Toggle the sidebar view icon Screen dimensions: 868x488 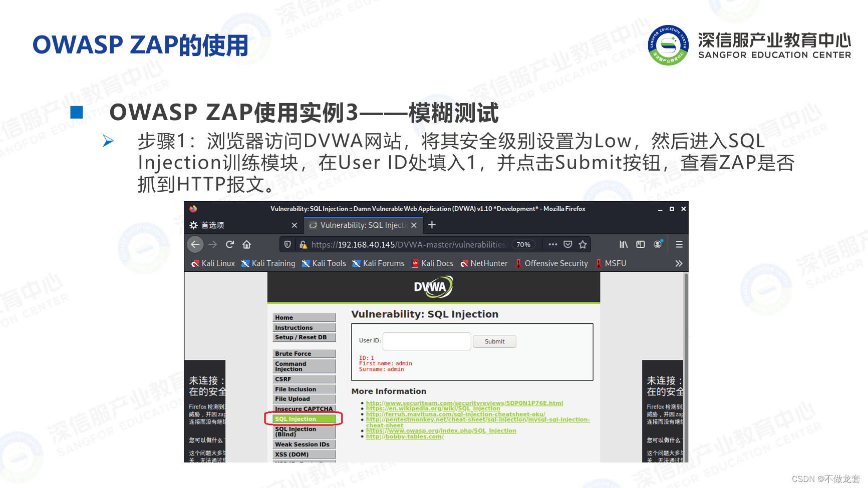(641, 244)
